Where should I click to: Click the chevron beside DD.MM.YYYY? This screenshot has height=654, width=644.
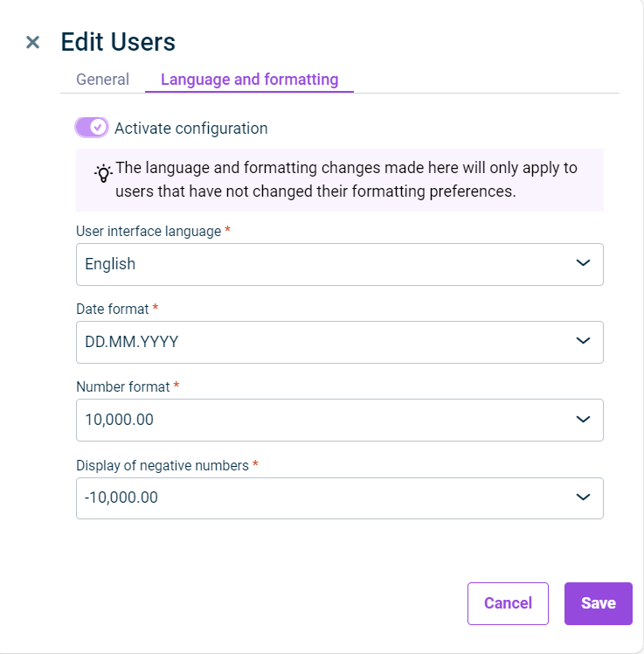pyautogui.click(x=583, y=341)
